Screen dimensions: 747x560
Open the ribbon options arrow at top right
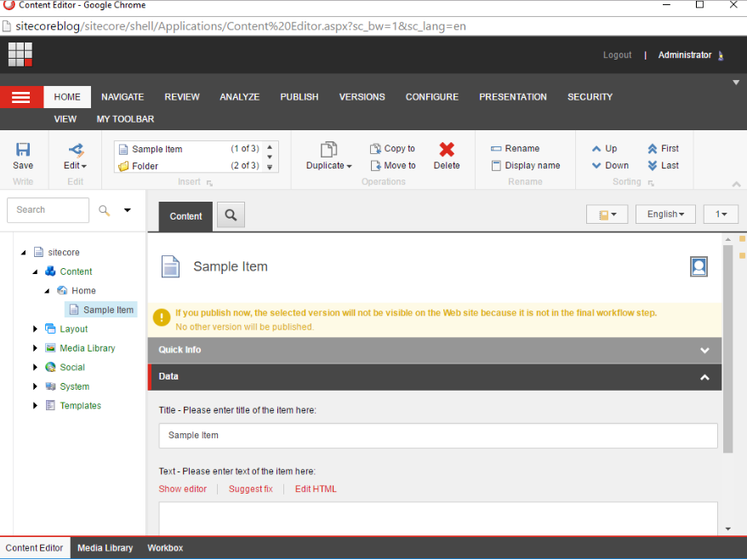tap(736, 83)
